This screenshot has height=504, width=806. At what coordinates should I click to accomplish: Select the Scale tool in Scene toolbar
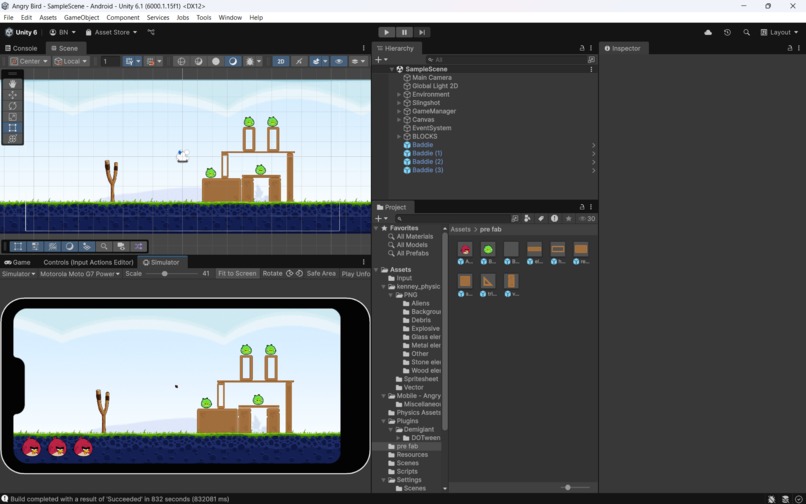13,117
